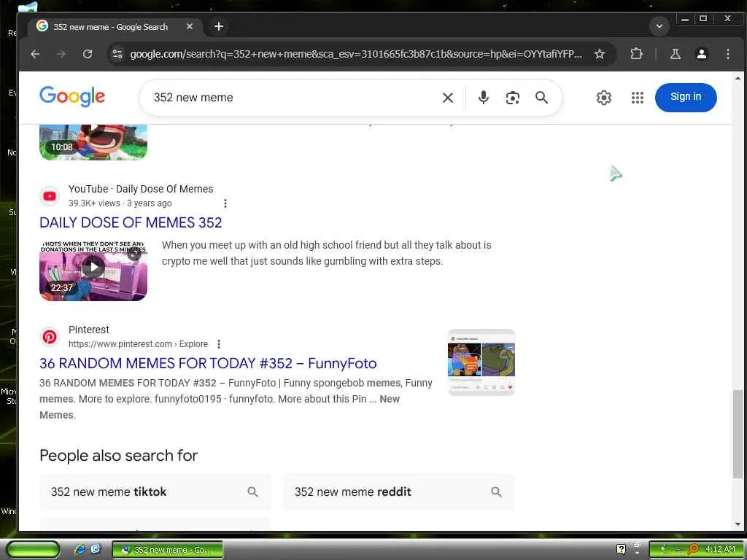Screen dimensions: 747x560
Task: Click the browser address bar URL
Action: click(x=355, y=54)
